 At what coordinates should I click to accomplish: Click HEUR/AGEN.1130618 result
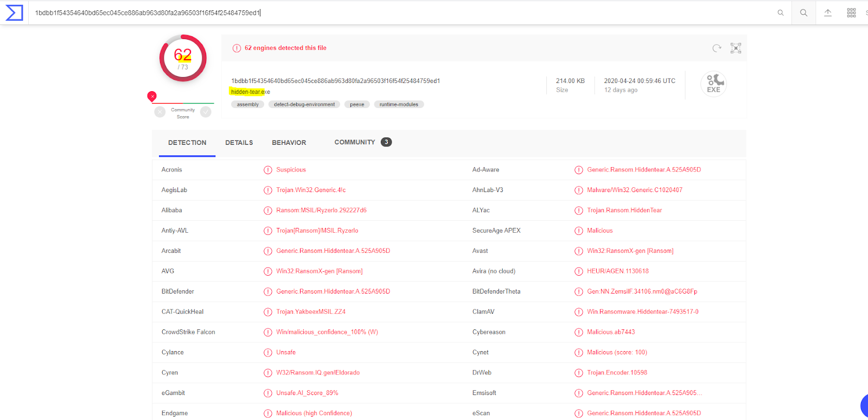pos(618,271)
